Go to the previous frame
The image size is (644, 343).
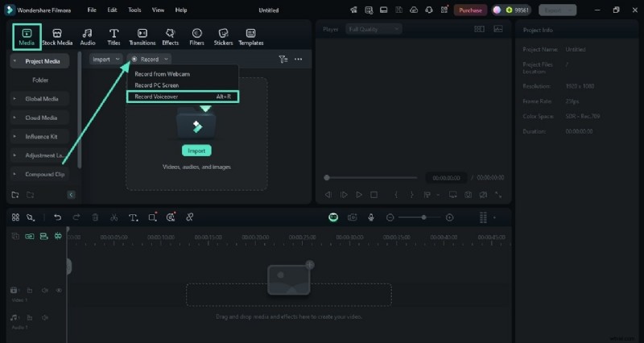tap(328, 195)
